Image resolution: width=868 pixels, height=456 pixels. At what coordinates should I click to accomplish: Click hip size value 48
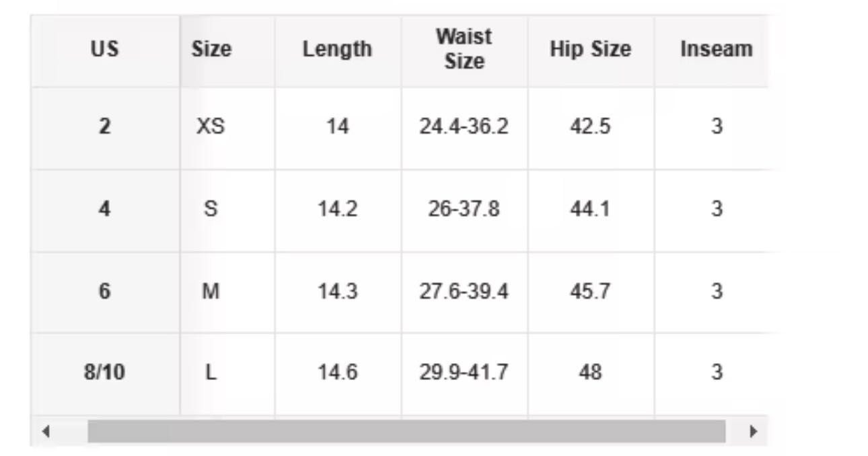(590, 372)
